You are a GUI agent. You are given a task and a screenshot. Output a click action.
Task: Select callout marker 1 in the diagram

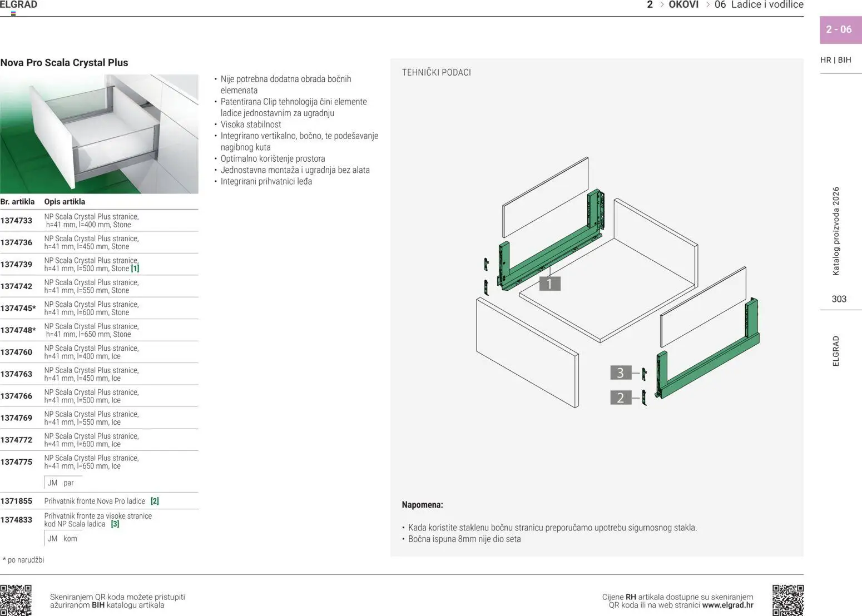(x=549, y=284)
